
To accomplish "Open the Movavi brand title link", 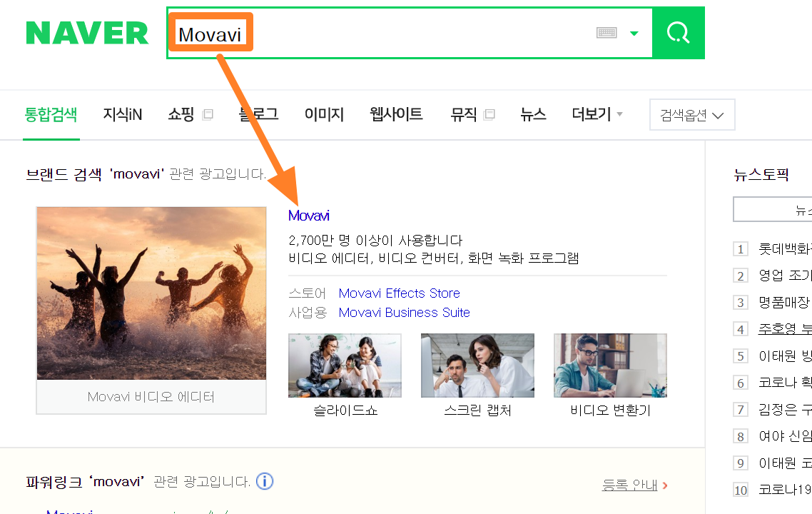I will click(x=309, y=216).
